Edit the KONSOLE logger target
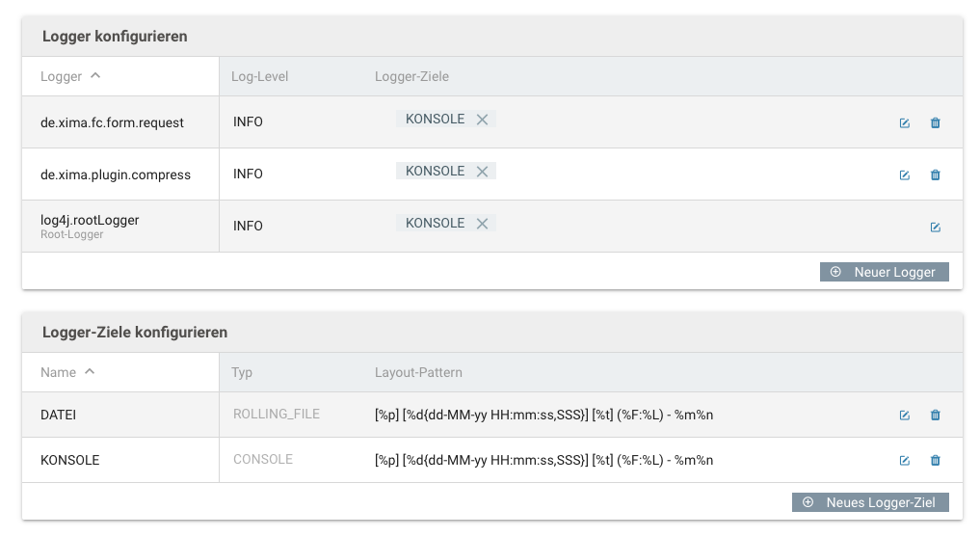The image size is (980, 537). pos(905,461)
